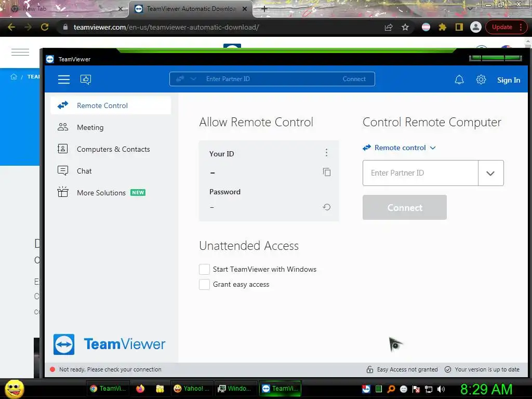Open TeamViewer settings gear

pos(481,79)
